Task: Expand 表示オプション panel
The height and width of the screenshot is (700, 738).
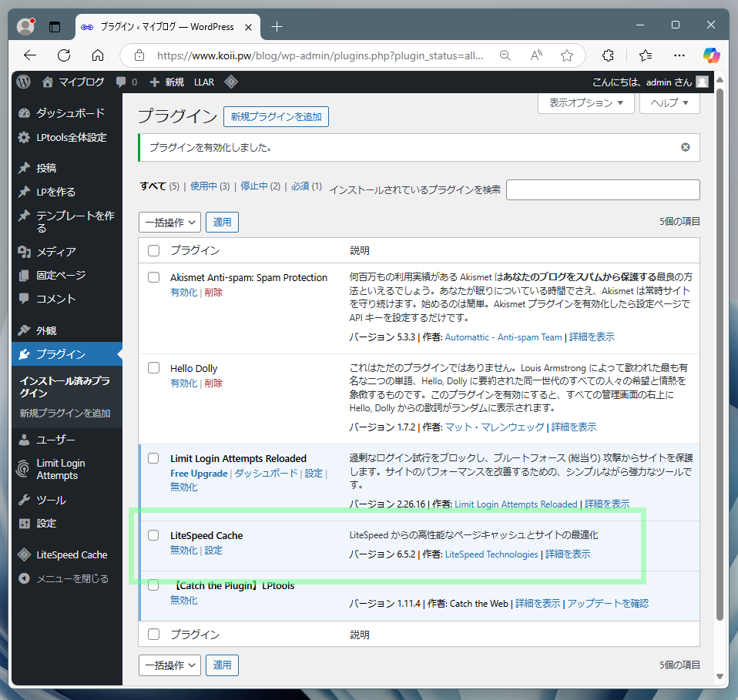Action: (x=586, y=103)
